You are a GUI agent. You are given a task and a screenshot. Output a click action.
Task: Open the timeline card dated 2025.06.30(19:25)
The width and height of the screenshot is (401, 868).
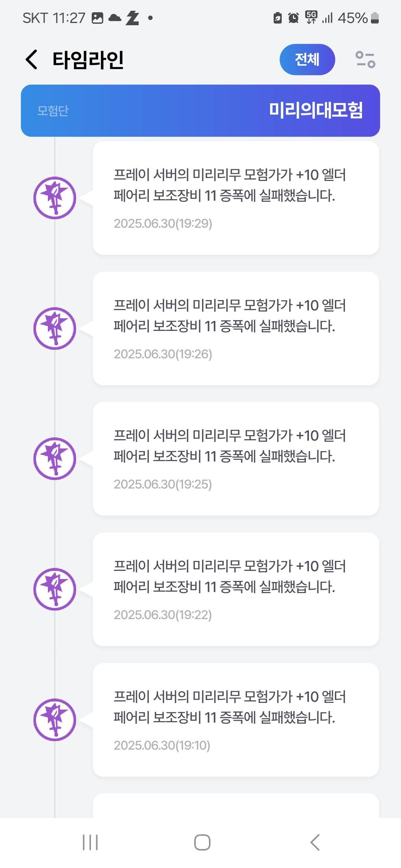point(236,459)
